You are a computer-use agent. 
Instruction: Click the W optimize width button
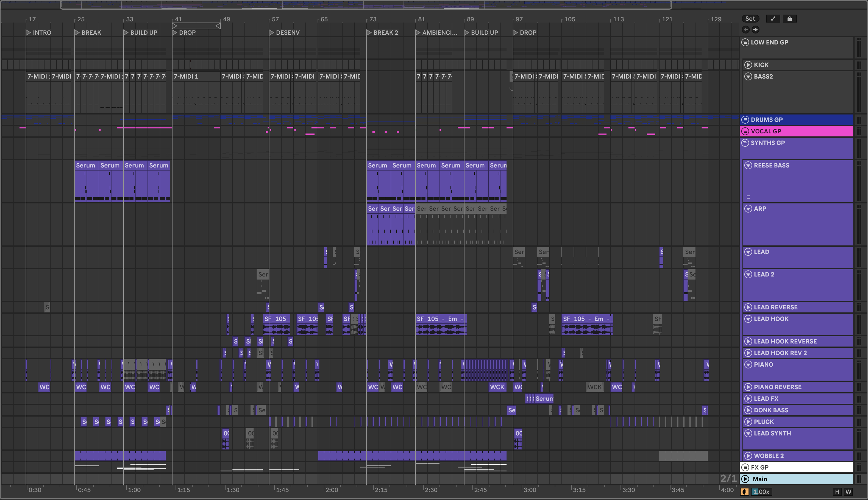coord(848,492)
